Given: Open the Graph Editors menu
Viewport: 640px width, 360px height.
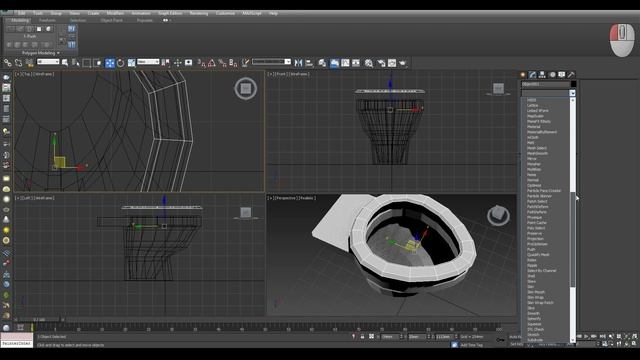Looking at the screenshot, I should click(170, 13).
